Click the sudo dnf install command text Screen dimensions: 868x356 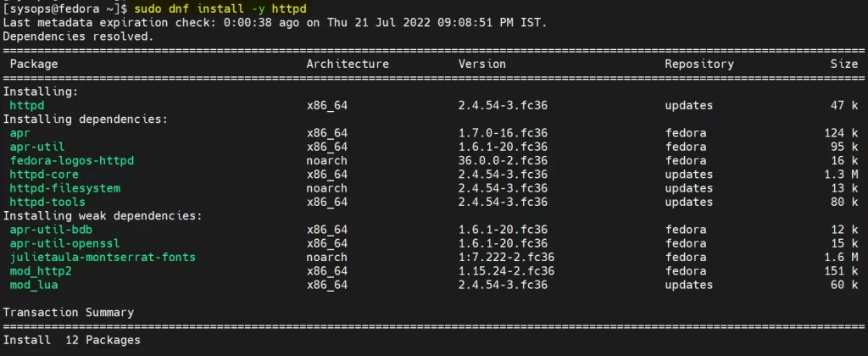click(220, 8)
